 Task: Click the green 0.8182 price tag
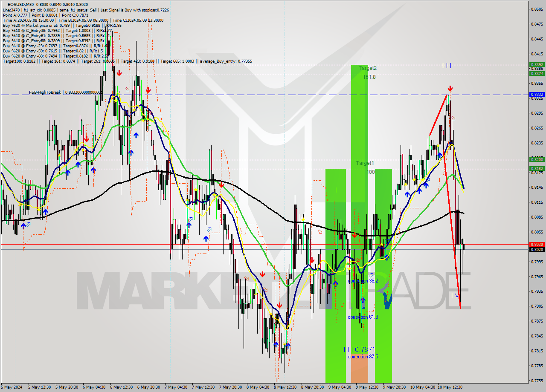tap(536, 168)
